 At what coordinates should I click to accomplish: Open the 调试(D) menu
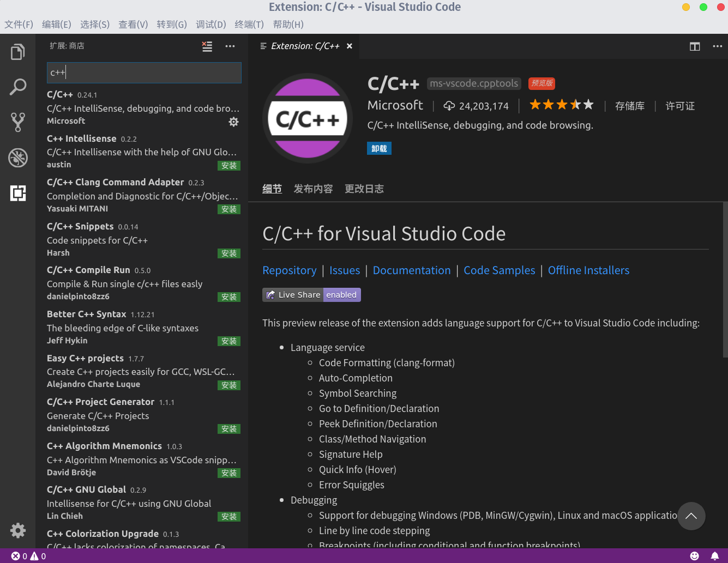point(211,25)
